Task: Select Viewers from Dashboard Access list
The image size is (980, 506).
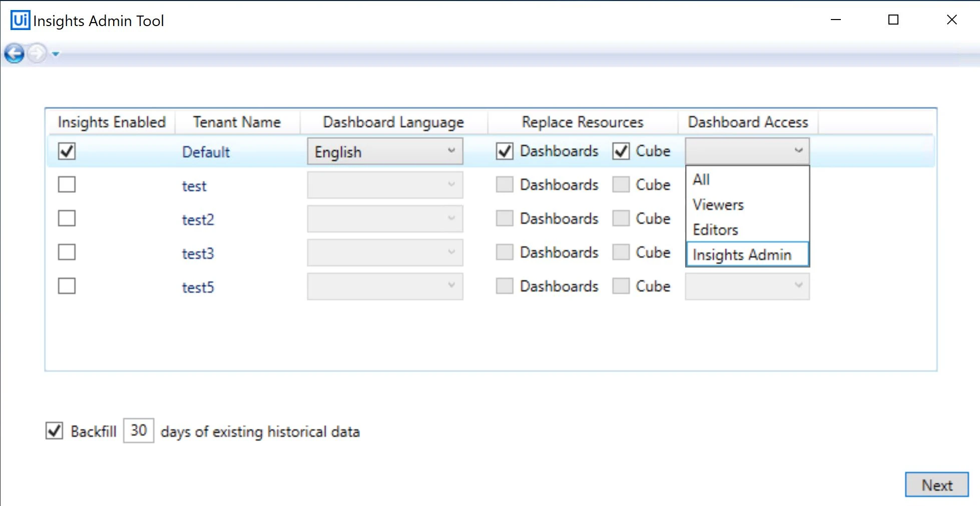Action: click(747, 204)
